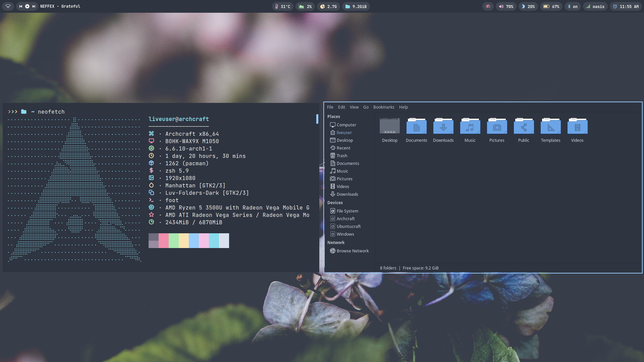Select Ubuntucraft device in sidebar
Image resolution: width=644 pixels, height=362 pixels.
point(348,227)
